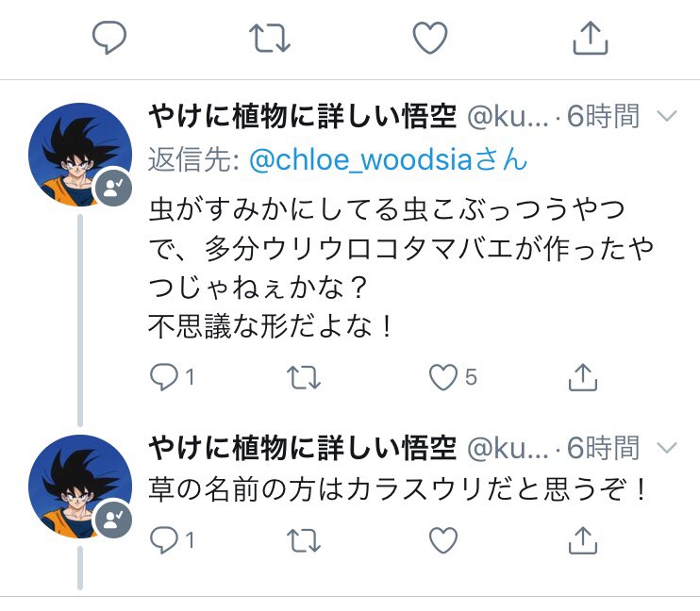Reply to the ウリウロコタマバエ tweet

[164, 378]
